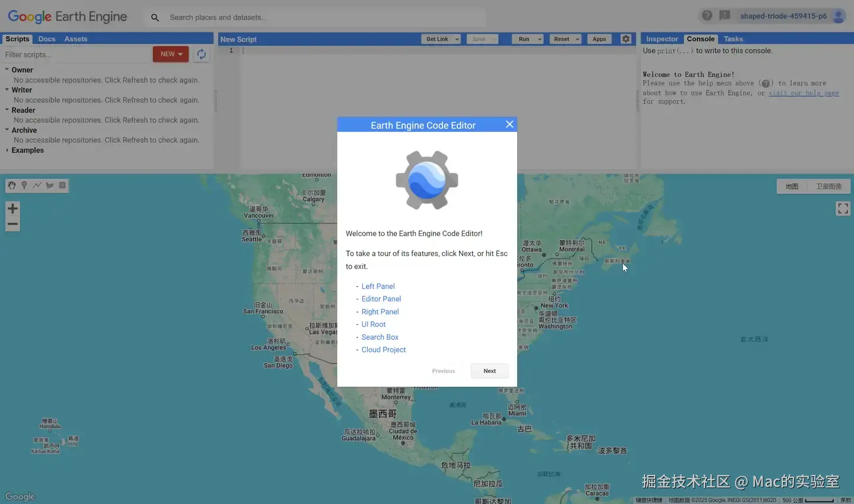Click the search magnifier icon
The image size is (854, 504).
pos(155,17)
